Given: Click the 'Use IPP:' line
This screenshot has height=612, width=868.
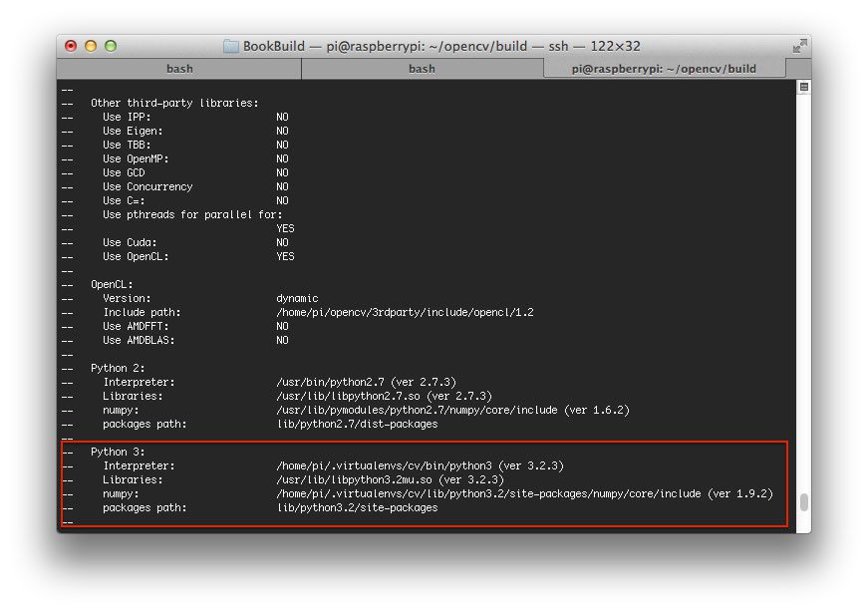Looking at the screenshot, I should (x=195, y=117).
